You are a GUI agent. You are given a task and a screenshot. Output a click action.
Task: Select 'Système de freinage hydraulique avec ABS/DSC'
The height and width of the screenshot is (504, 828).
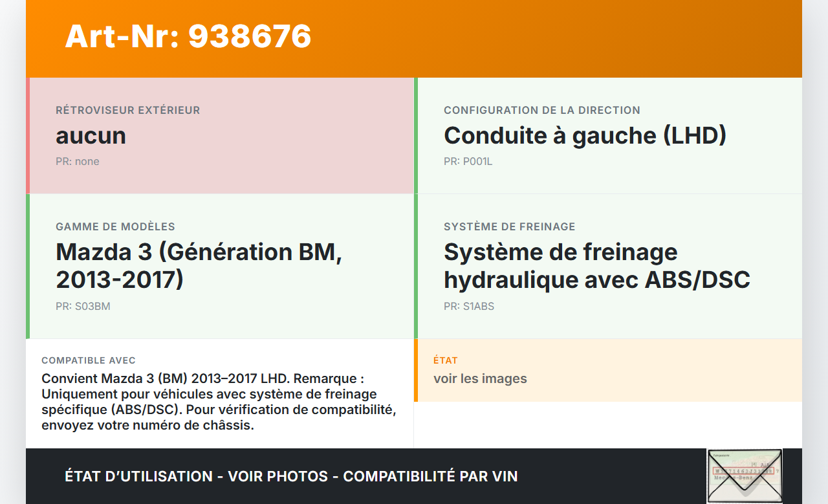596,265
